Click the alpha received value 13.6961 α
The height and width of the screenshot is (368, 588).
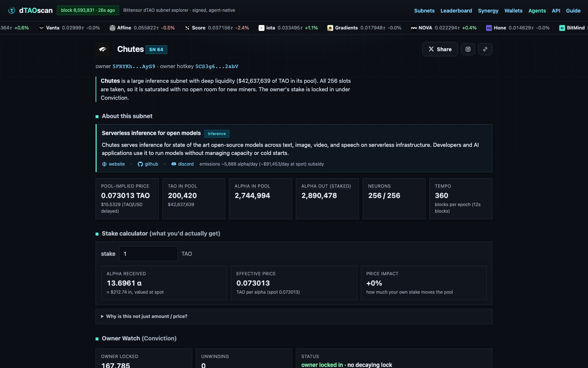coord(124,283)
